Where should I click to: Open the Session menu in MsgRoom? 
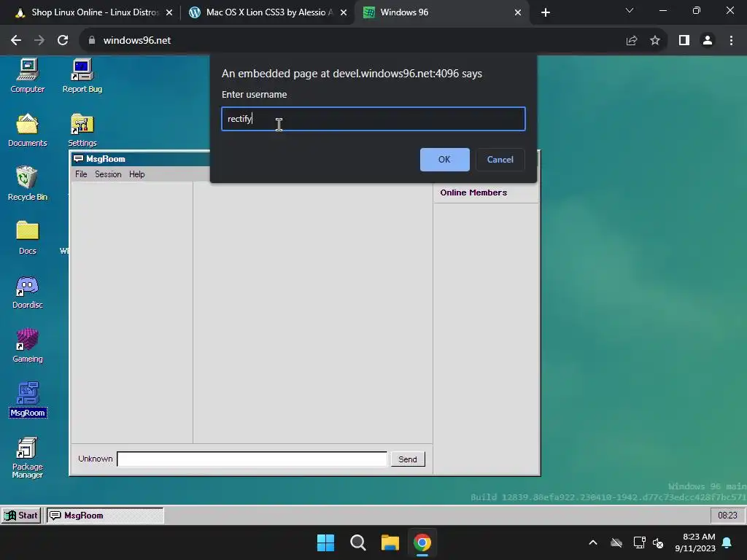tap(108, 174)
